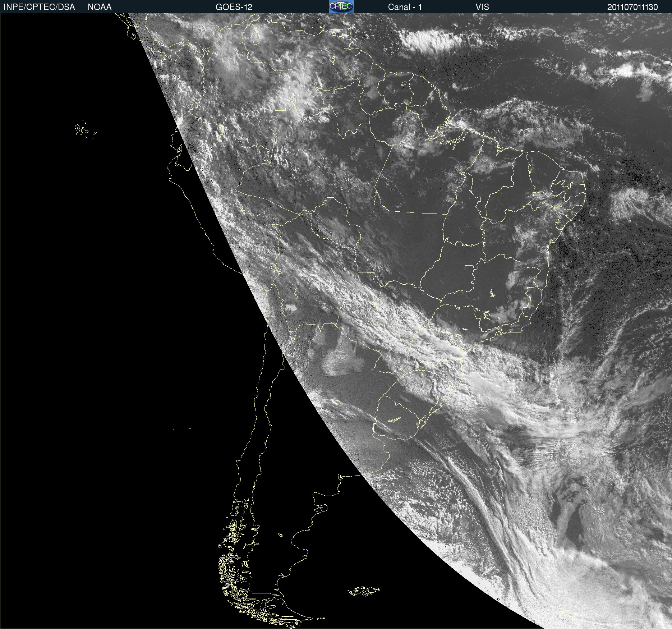Select the NOAA label in header
Screen dimensions: 672x629
click(100, 7)
